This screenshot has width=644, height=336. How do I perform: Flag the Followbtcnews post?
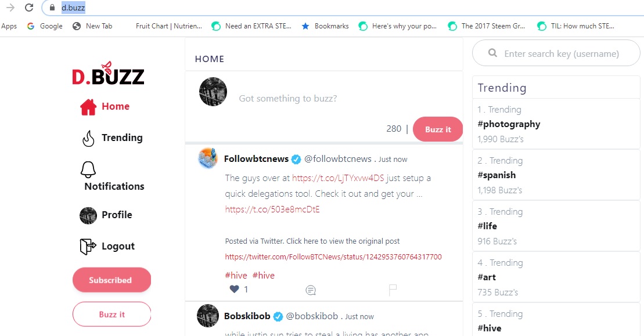pos(393,290)
